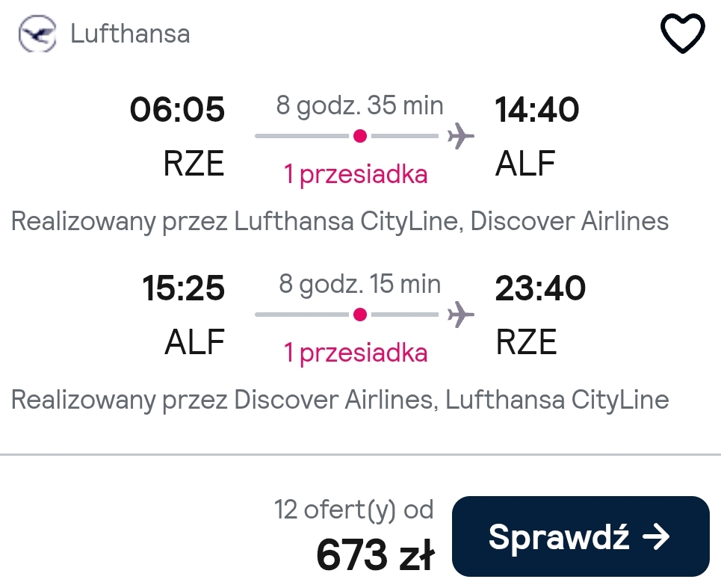Click '8 godz. 35 min' duration
The height and width of the screenshot is (588, 721).
point(360,105)
